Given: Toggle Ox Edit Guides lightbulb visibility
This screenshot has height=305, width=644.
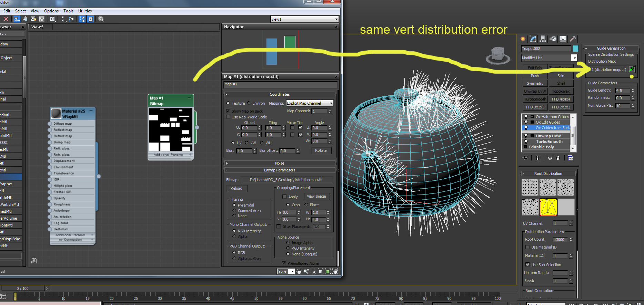Looking at the screenshot, I should coord(526,122).
